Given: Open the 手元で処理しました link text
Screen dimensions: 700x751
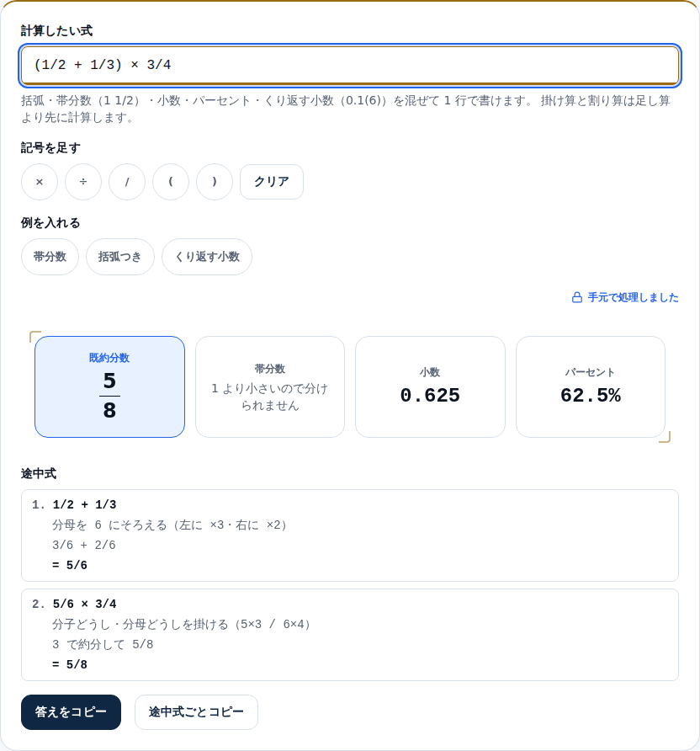Looking at the screenshot, I should pyautogui.click(x=633, y=297).
